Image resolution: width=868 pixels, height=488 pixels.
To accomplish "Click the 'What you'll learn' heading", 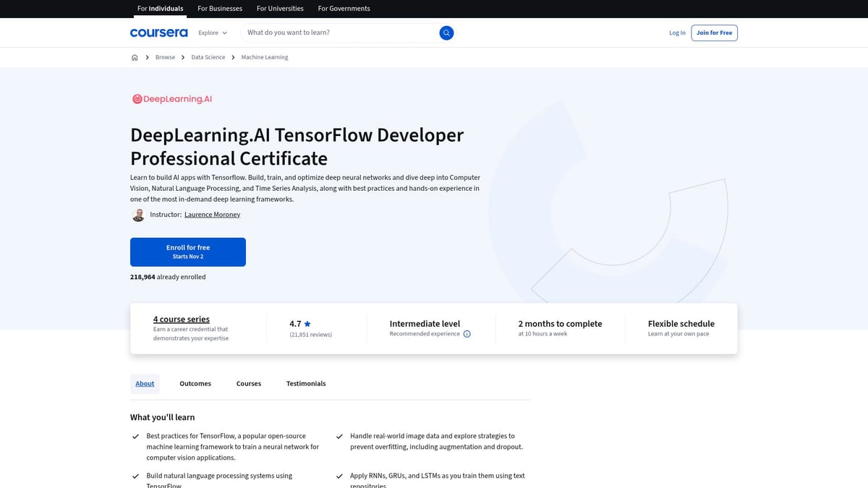I will 162,417.
